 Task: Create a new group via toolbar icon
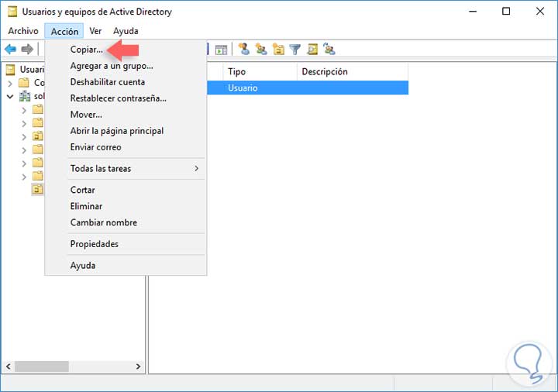pos(261,49)
